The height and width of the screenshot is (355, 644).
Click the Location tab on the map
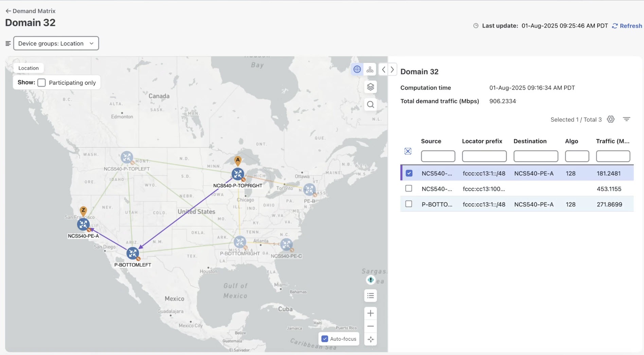28,68
